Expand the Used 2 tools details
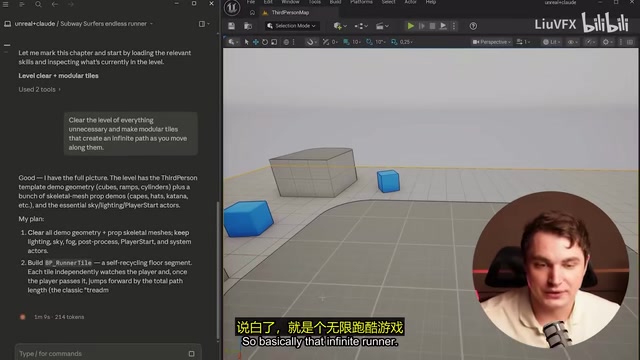640x360 pixels. click(x=39, y=89)
